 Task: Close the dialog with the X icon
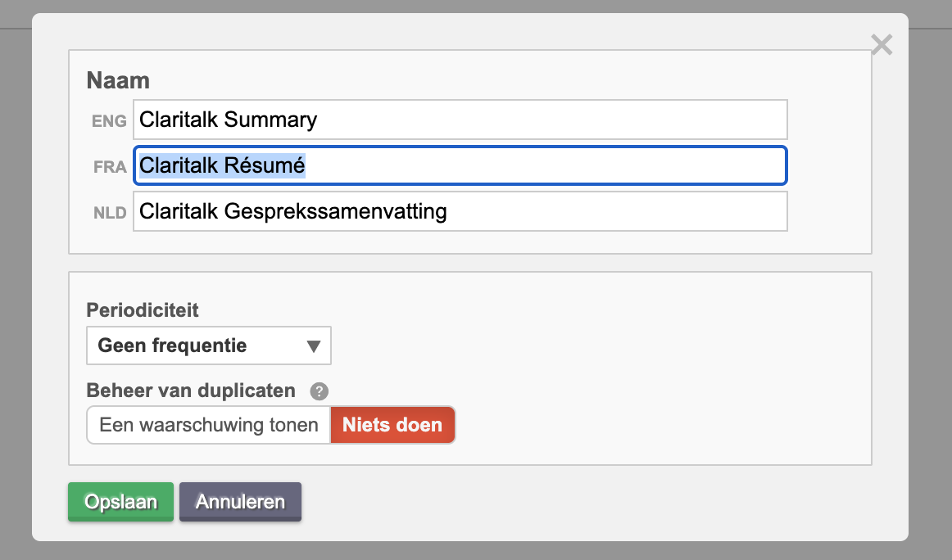tap(882, 44)
